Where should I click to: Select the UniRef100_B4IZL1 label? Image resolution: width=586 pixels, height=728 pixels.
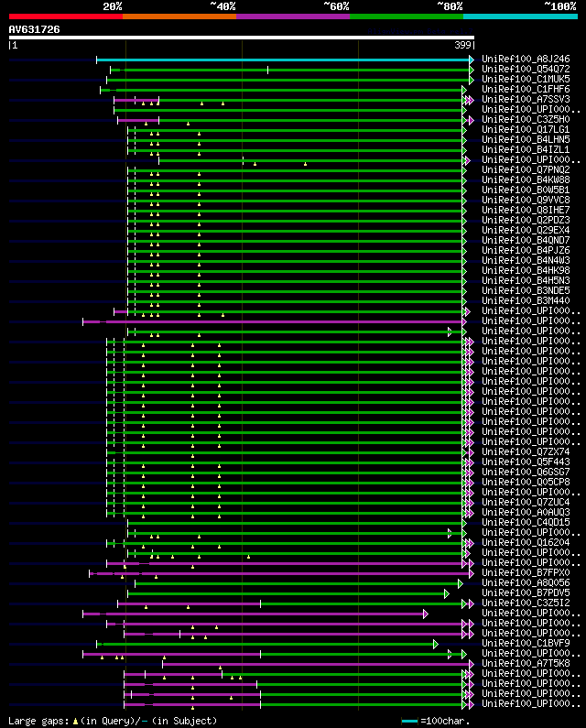point(526,149)
